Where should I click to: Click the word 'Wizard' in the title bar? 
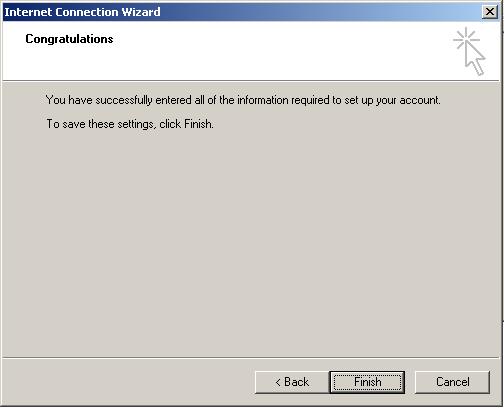141,12
